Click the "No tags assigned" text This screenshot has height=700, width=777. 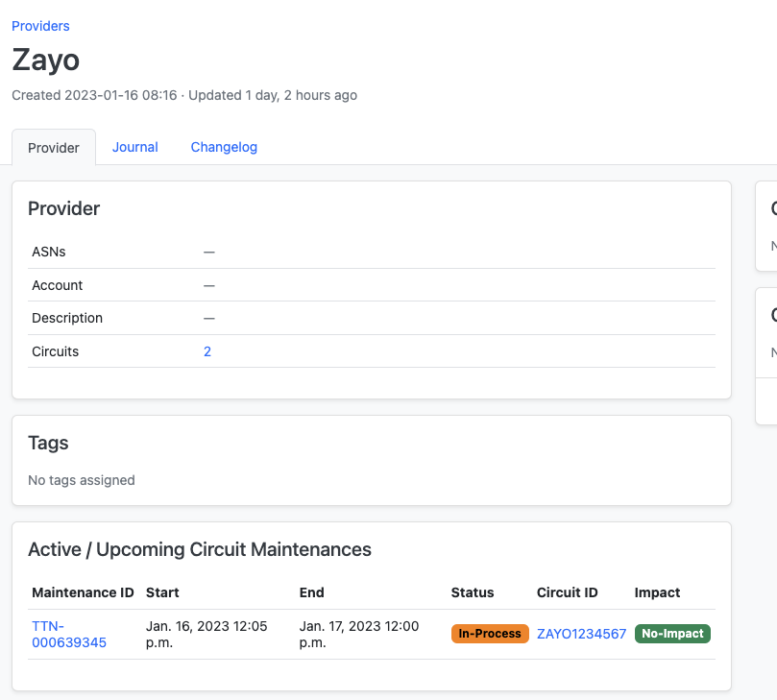coord(82,480)
